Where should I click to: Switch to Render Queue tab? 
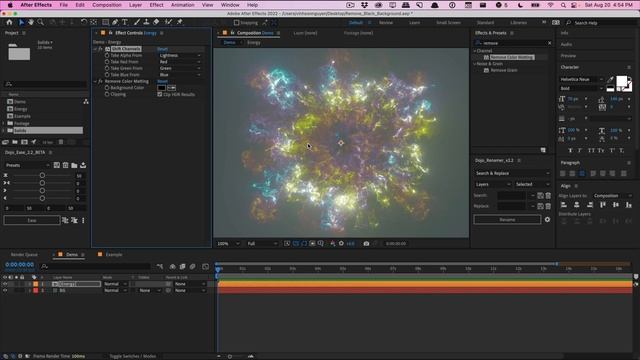tap(24, 255)
